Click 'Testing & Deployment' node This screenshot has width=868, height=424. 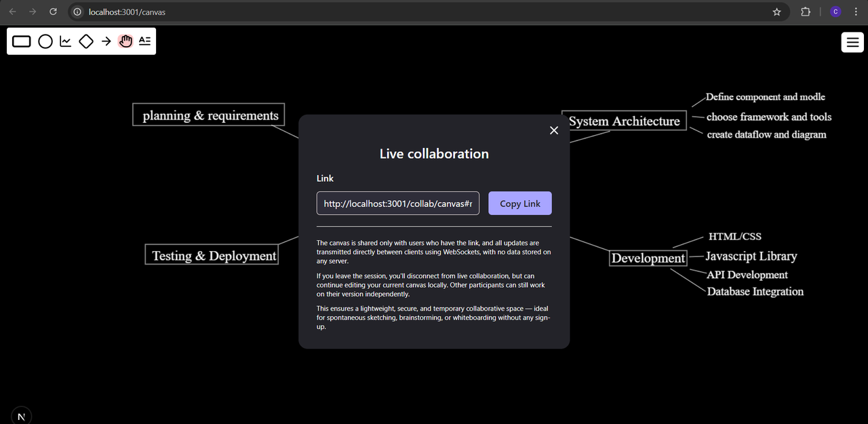coord(212,255)
